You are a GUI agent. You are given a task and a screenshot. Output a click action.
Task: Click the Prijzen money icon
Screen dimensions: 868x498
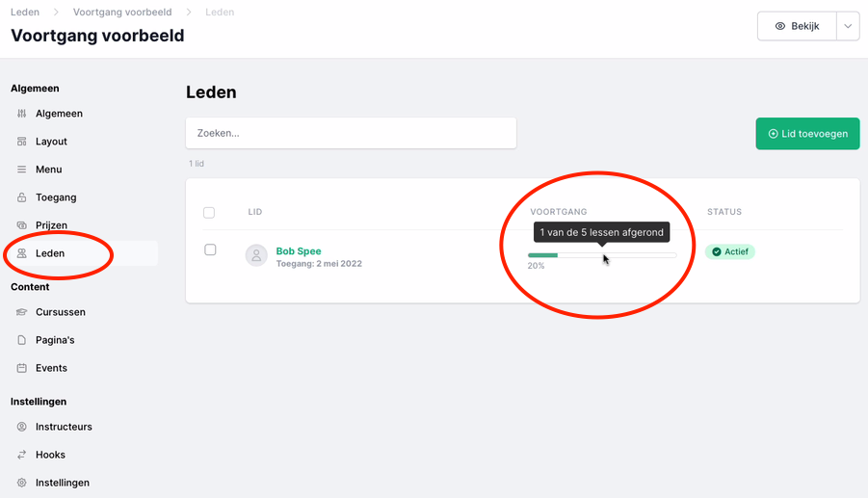coord(21,225)
